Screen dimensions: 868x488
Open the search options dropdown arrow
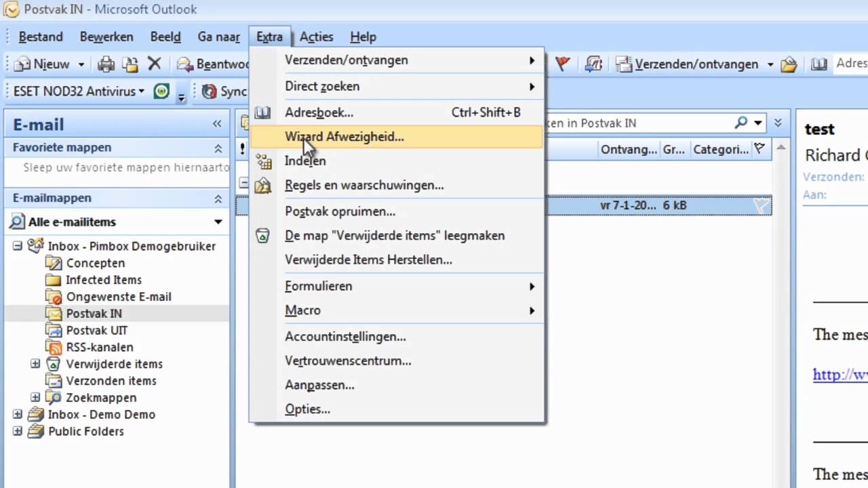coord(757,123)
